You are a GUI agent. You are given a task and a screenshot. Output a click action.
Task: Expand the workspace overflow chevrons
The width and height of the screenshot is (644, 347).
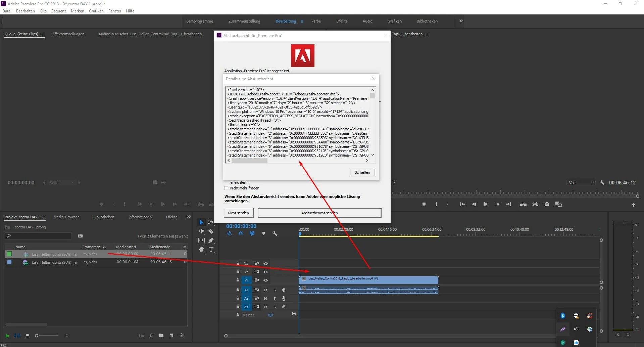click(461, 21)
